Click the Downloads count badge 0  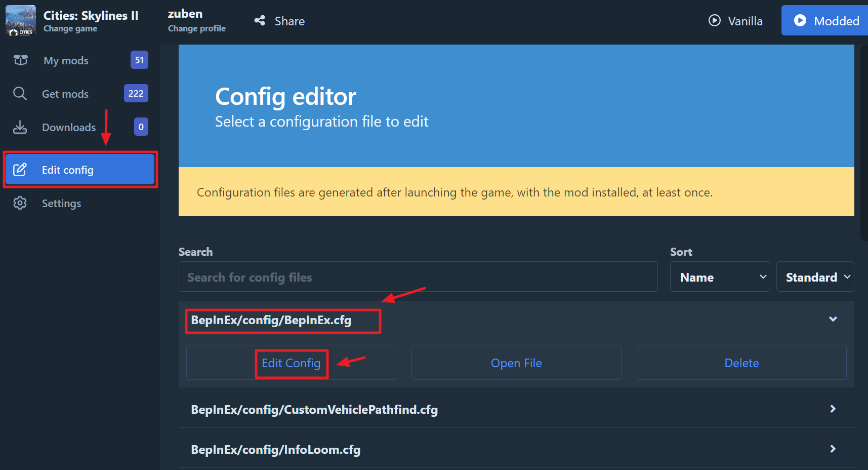pyautogui.click(x=141, y=127)
